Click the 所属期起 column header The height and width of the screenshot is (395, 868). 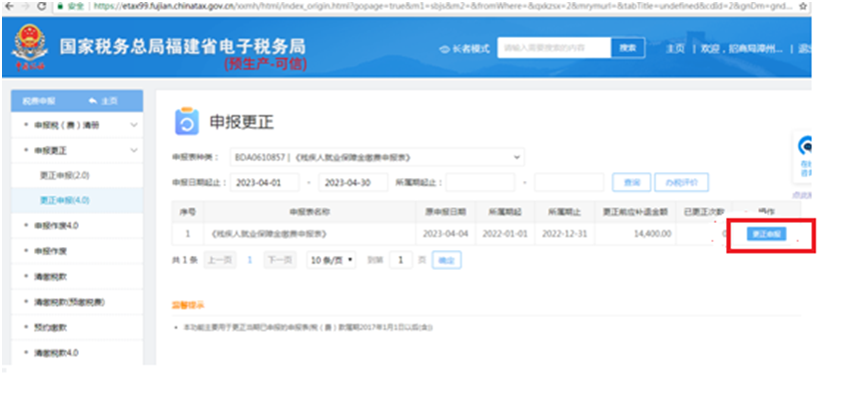tap(504, 212)
